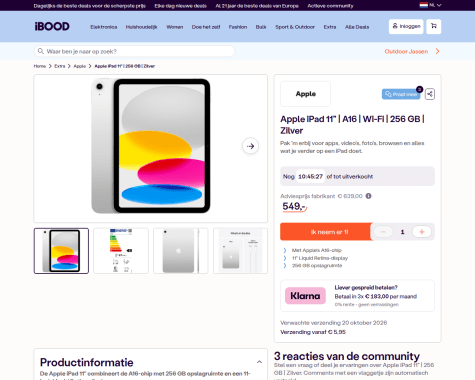The height and width of the screenshot is (380, 475).
Task: Select the front iPad thumbnail
Action: pyautogui.click(x=61, y=251)
